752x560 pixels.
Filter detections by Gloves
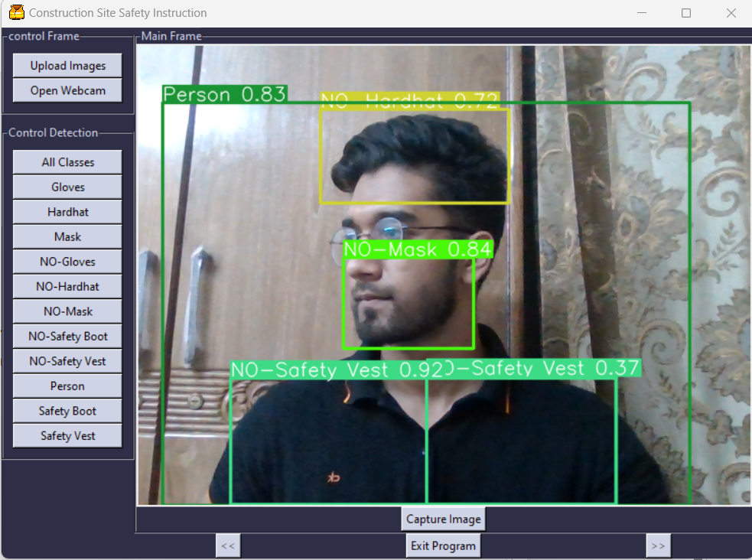point(67,187)
